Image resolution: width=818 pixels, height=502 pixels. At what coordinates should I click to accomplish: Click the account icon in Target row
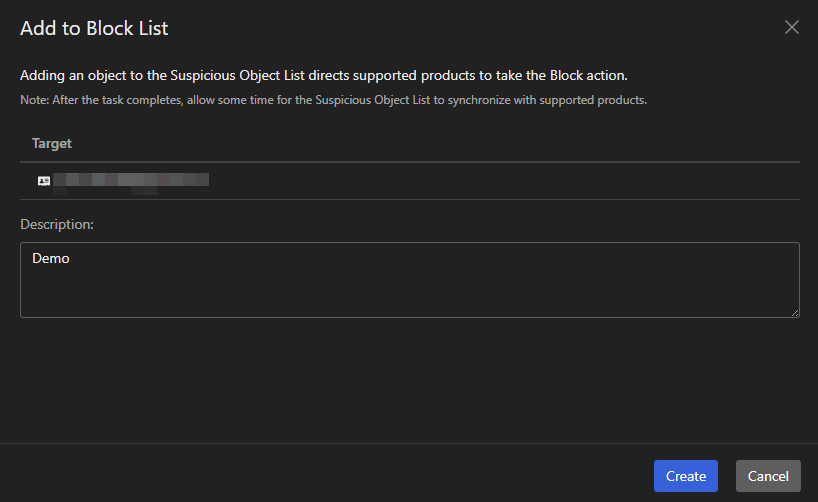pos(44,181)
